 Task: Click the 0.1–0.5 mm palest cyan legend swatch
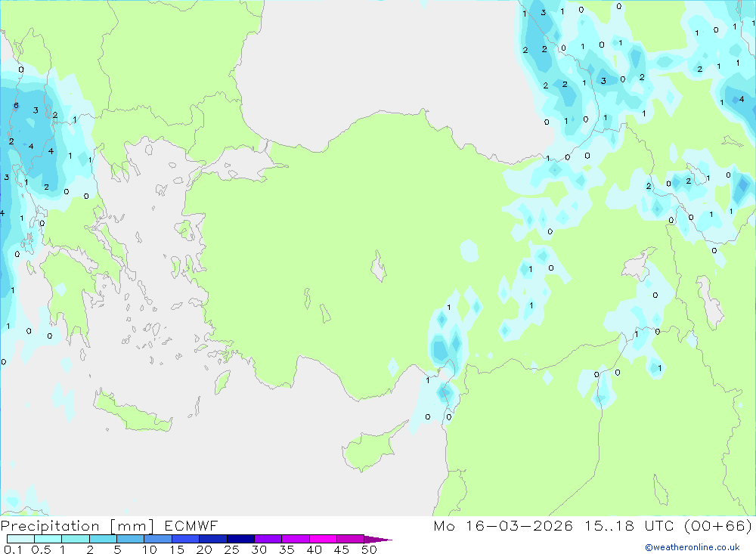point(20,539)
